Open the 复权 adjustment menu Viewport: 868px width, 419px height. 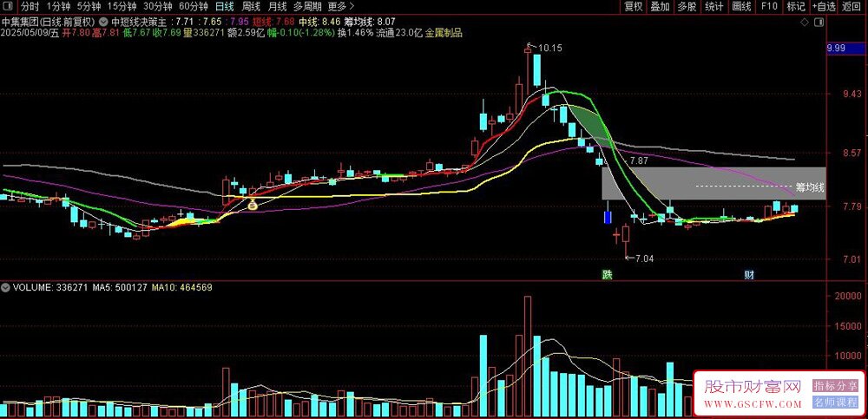(634, 7)
